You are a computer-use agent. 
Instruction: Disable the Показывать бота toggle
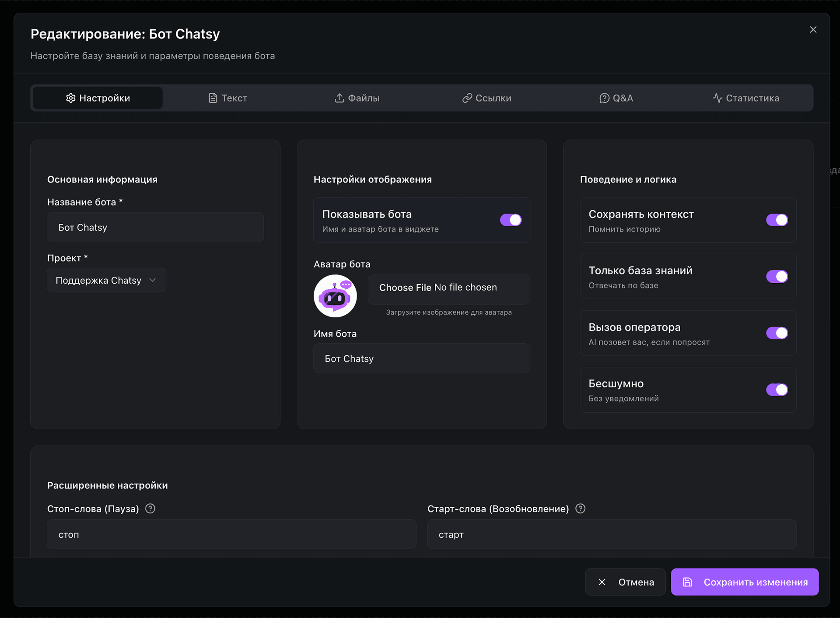pyautogui.click(x=511, y=220)
